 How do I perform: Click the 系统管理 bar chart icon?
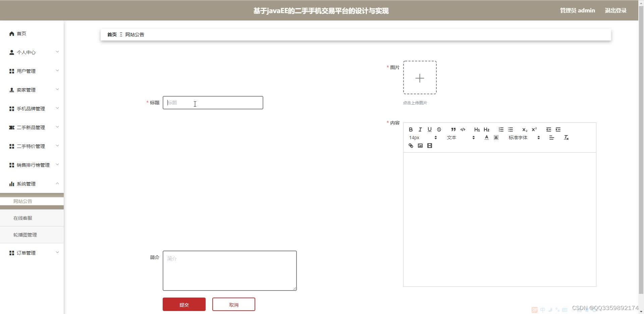pyautogui.click(x=12, y=184)
